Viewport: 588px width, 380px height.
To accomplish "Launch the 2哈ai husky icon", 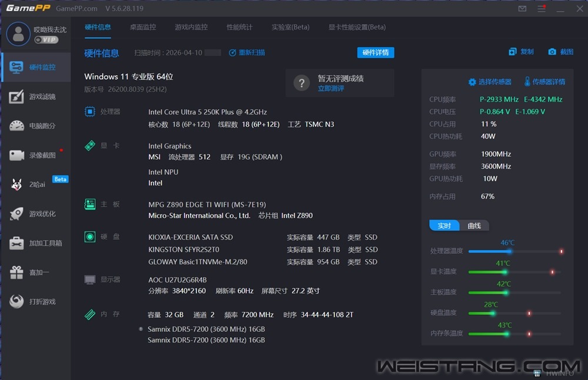I will (x=17, y=184).
